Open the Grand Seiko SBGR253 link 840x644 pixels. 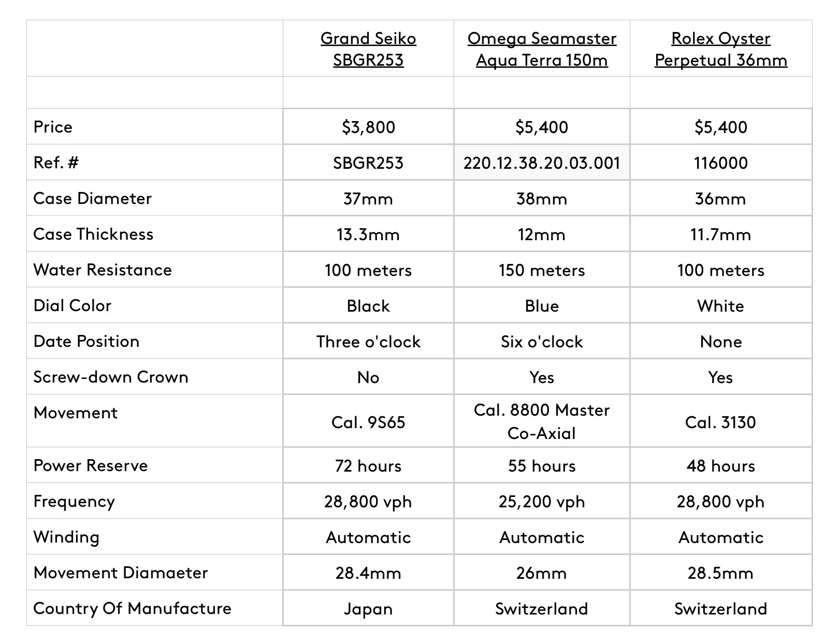368,49
